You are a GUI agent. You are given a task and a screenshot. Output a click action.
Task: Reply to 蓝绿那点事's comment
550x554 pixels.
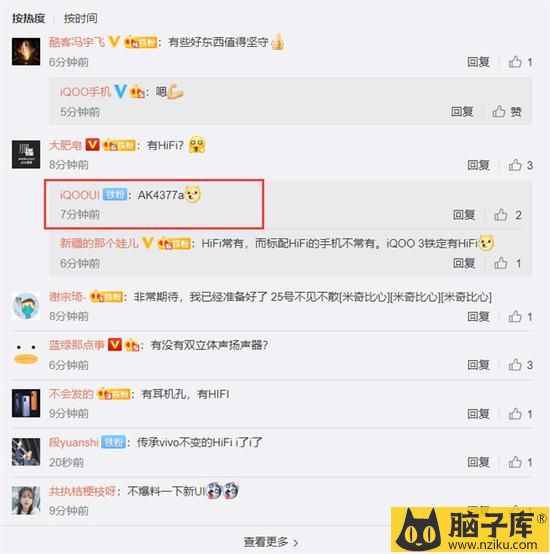point(478,365)
